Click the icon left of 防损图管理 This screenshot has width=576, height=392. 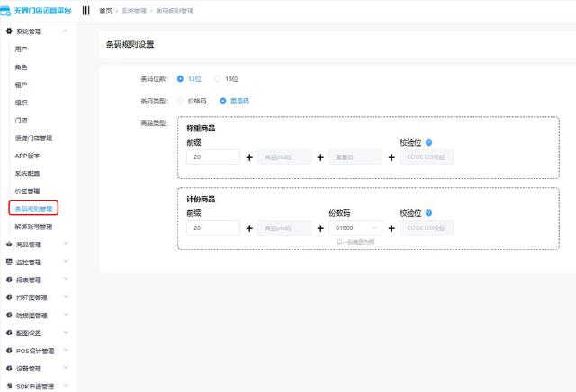[9, 316]
